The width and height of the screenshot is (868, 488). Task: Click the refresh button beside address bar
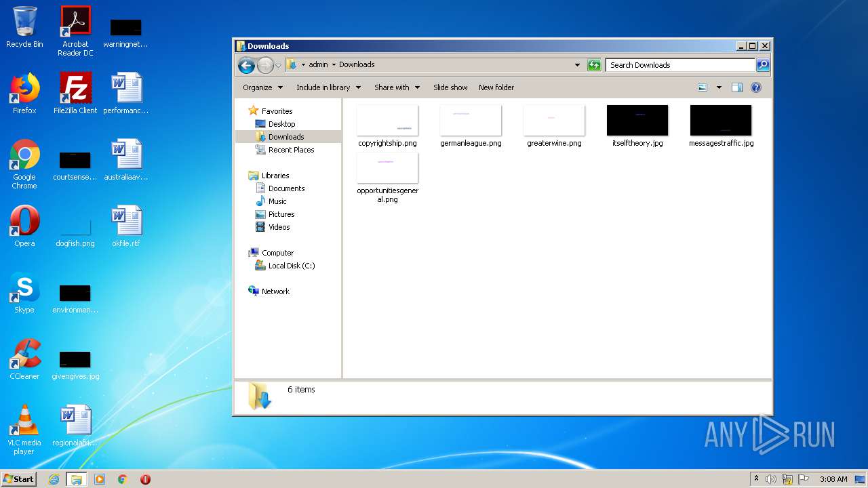(x=594, y=65)
